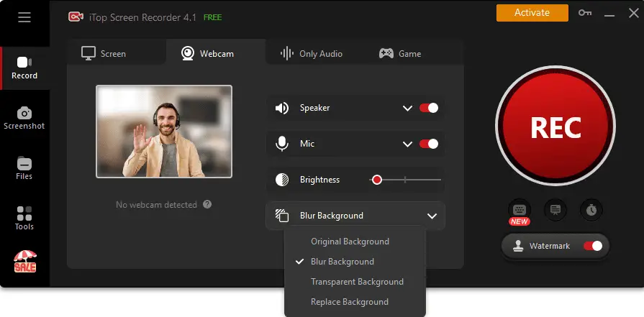The image size is (644, 317).
Task: Click the microphone icon
Action: 282,144
